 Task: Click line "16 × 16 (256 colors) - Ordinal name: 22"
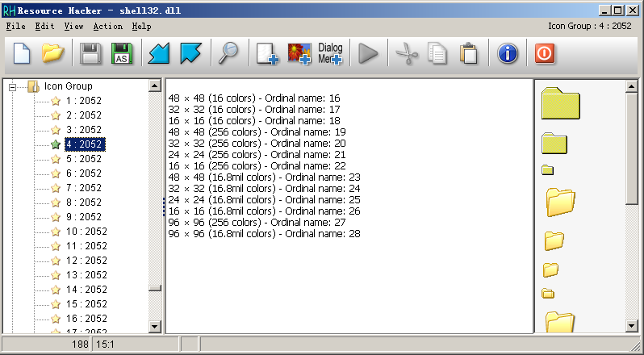point(257,166)
